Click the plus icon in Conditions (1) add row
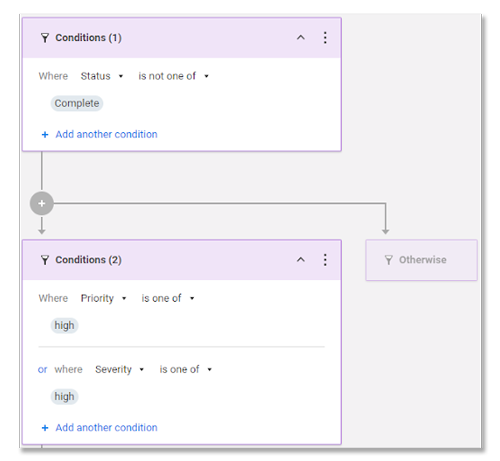 pos(45,134)
